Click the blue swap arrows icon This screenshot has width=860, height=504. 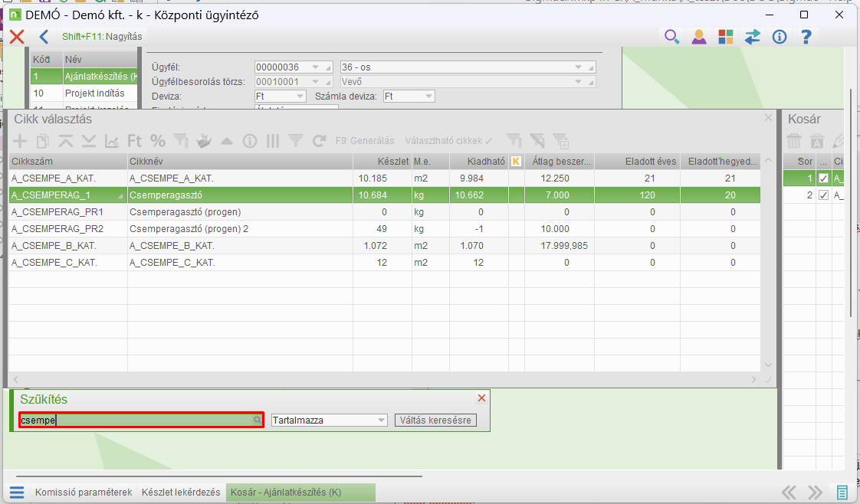[x=753, y=37]
